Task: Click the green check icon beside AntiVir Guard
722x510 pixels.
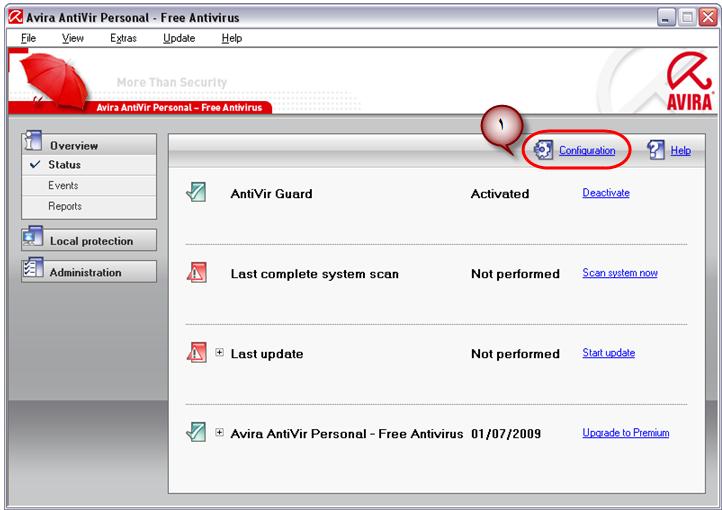Action: (197, 193)
